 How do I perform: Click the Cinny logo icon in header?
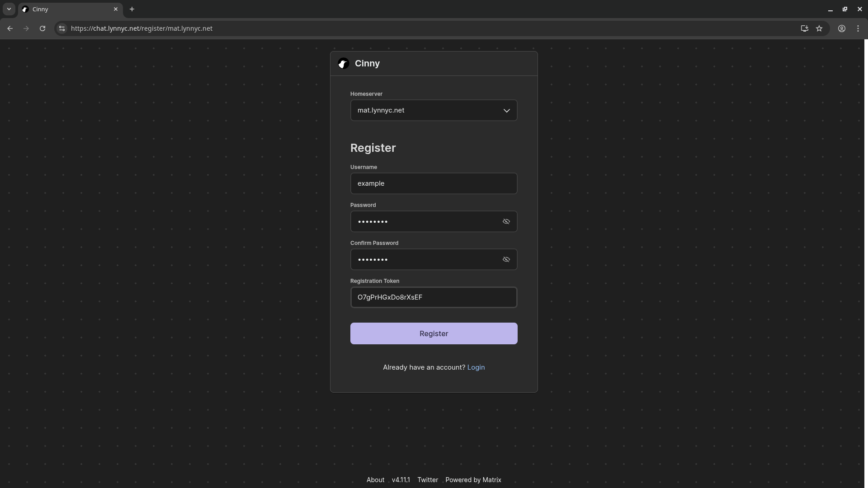344,64
